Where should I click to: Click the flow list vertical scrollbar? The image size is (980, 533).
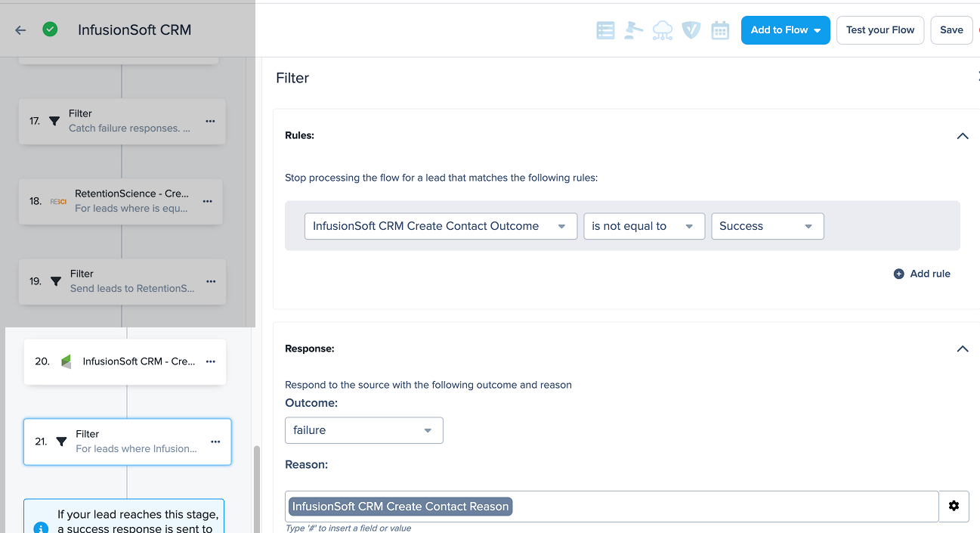tap(256, 488)
